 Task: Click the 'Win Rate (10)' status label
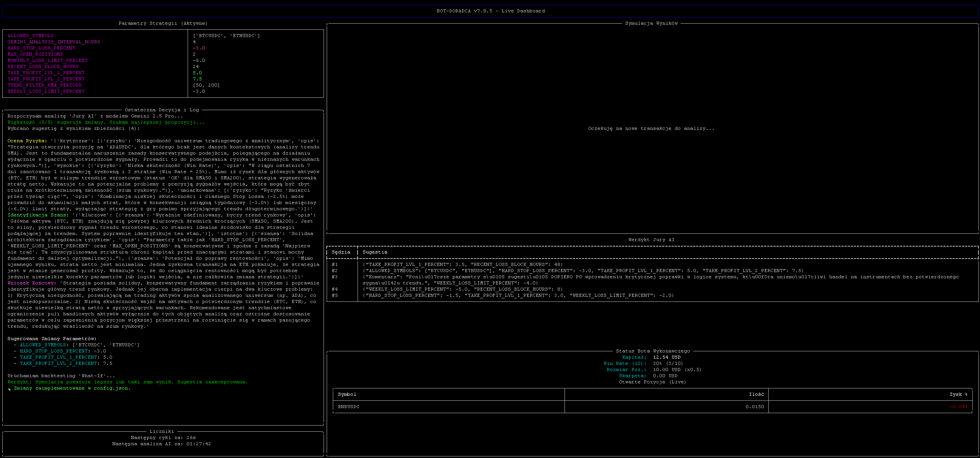coord(625,363)
